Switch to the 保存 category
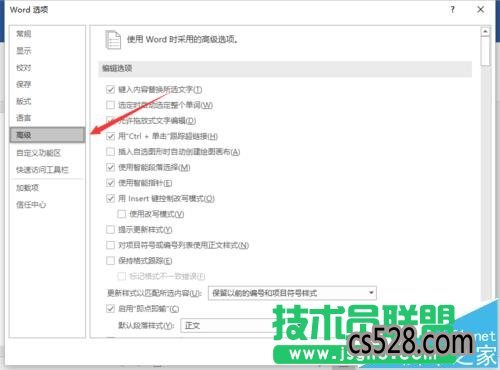Viewport: 500px width, 370px height. pos(24,84)
